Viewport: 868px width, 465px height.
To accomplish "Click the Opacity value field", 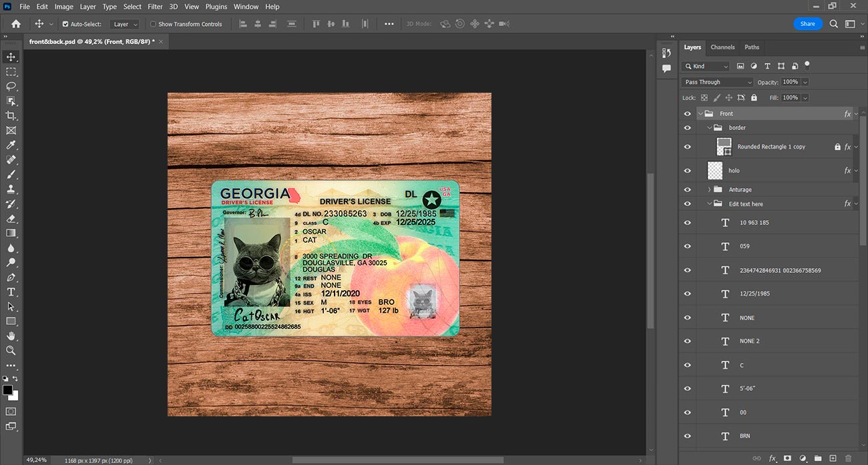I will (790, 82).
